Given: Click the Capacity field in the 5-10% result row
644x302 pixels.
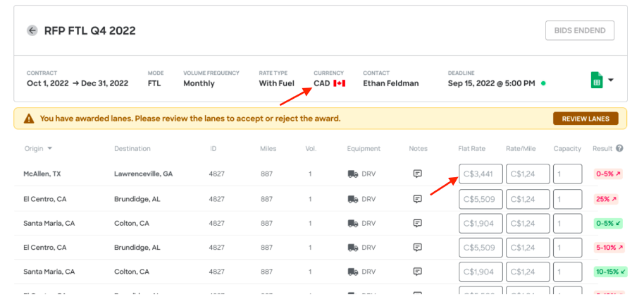Looking at the screenshot, I should (568, 248).
